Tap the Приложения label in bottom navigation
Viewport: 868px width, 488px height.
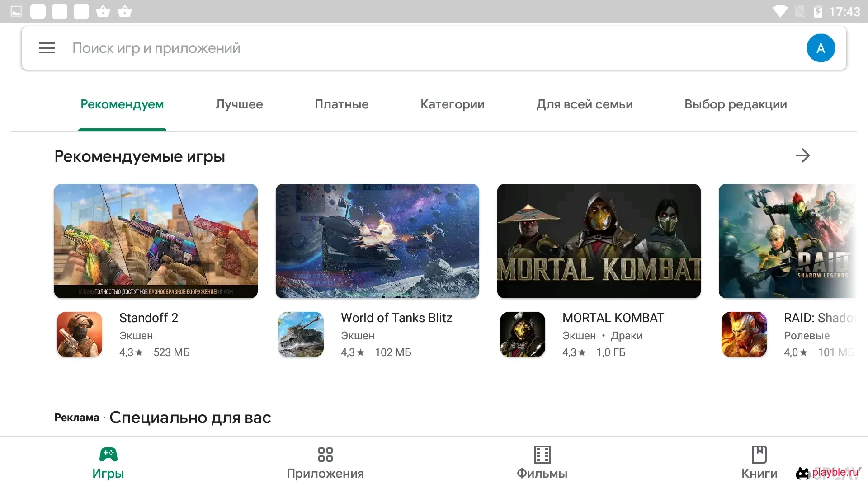pyautogui.click(x=325, y=473)
